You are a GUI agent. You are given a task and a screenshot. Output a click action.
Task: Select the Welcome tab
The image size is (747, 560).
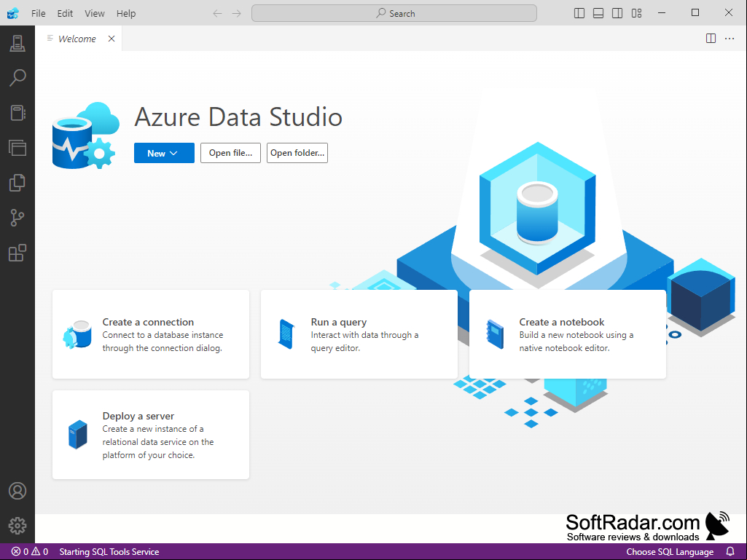[77, 39]
